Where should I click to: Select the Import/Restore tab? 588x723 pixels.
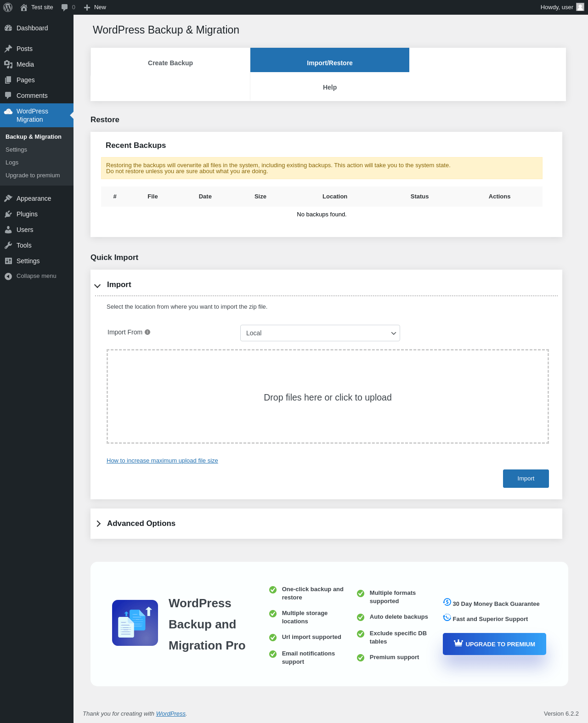click(x=330, y=60)
